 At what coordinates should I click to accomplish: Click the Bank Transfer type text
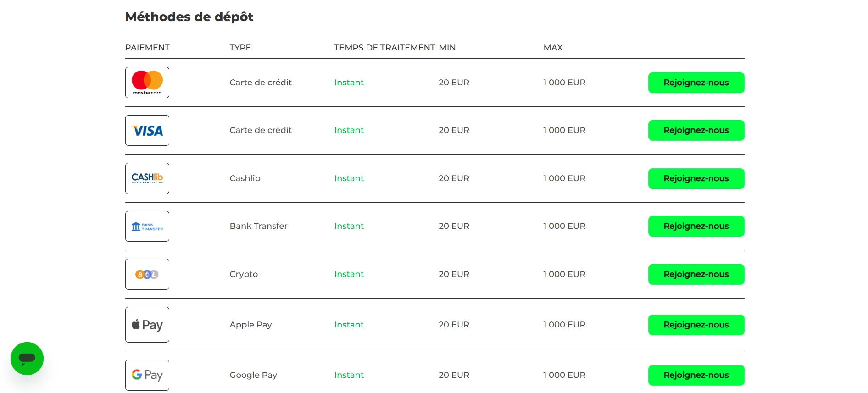[258, 226]
